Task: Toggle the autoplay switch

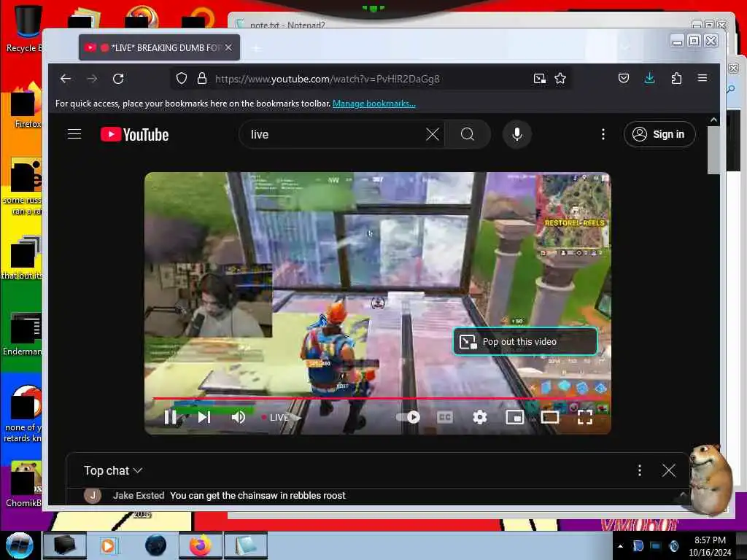Action: [x=409, y=417]
